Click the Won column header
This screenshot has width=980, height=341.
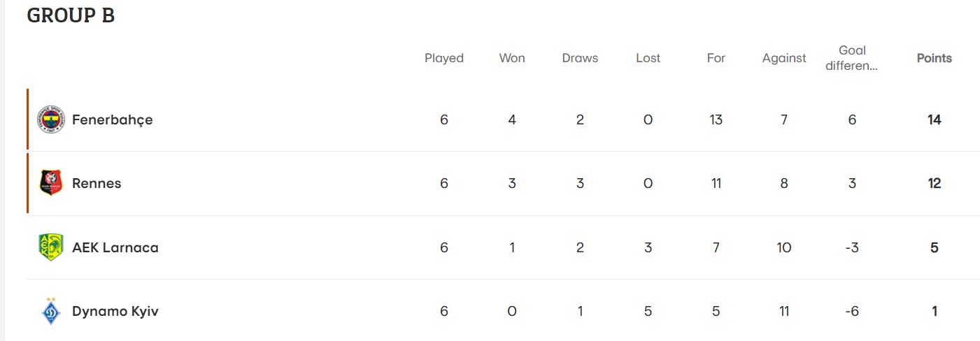[x=512, y=59]
